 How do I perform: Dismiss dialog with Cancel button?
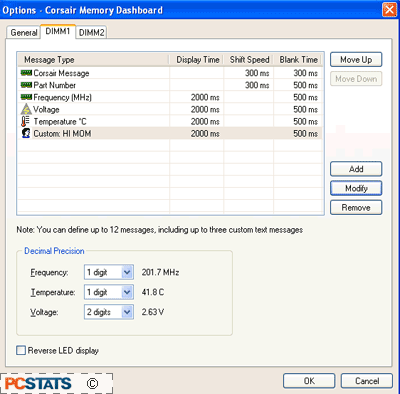tap(367, 381)
